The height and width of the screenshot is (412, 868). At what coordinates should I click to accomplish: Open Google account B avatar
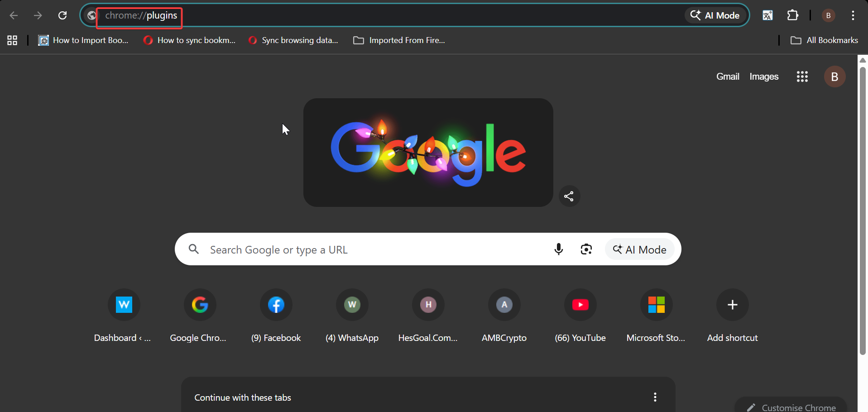pyautogui.click(x=834, y=77)
